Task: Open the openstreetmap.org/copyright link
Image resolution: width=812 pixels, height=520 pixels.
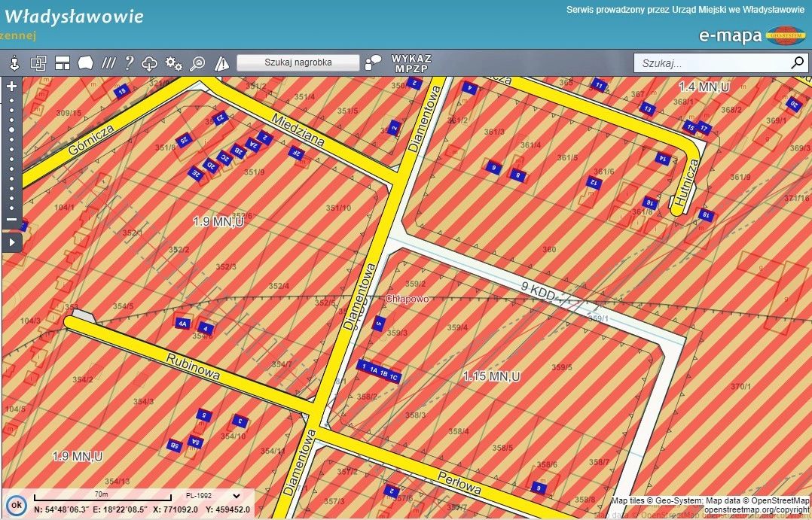Action: point(757,510)
